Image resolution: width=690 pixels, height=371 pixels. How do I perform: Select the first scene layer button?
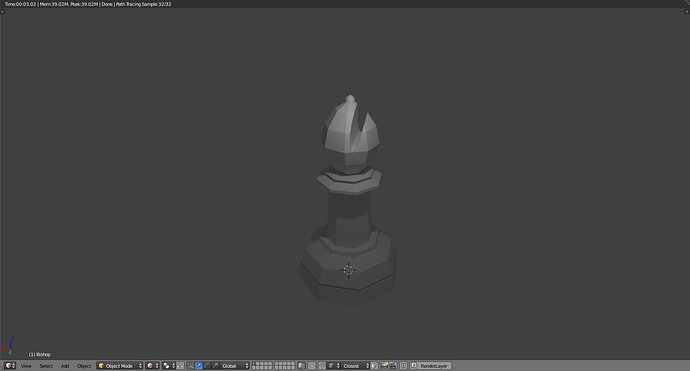tap(254, 364)
